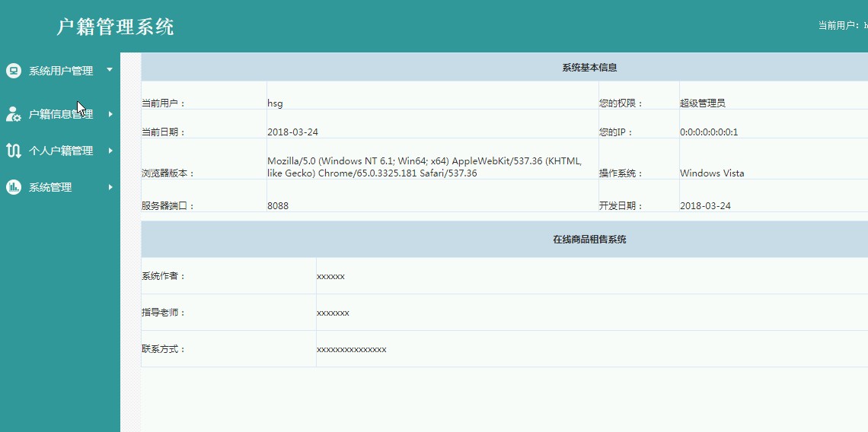Click the 当前用户： label in table
Viewport: 868px width, 432px height.
(163, 103)
